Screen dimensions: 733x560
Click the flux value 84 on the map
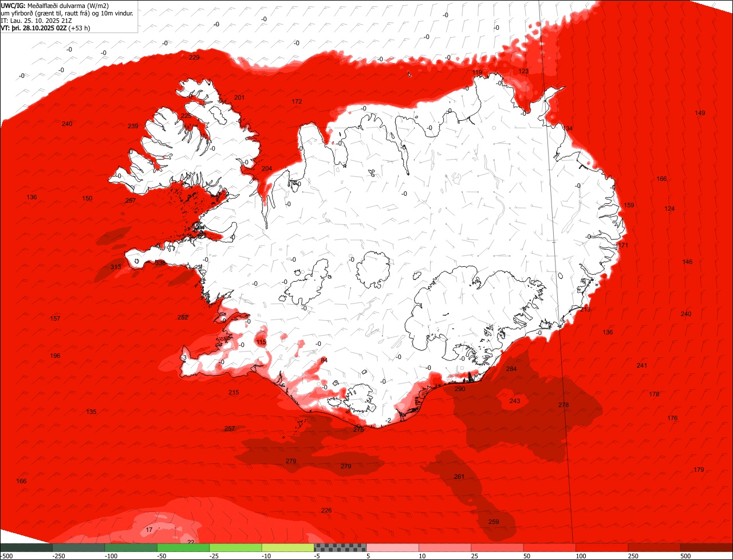coord(324,360)
